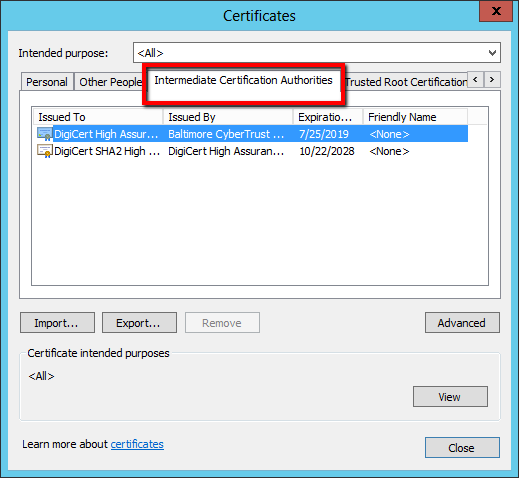The image size is (519, 478).
Task: Open the certificates help link
Action: tap(137, 444)
